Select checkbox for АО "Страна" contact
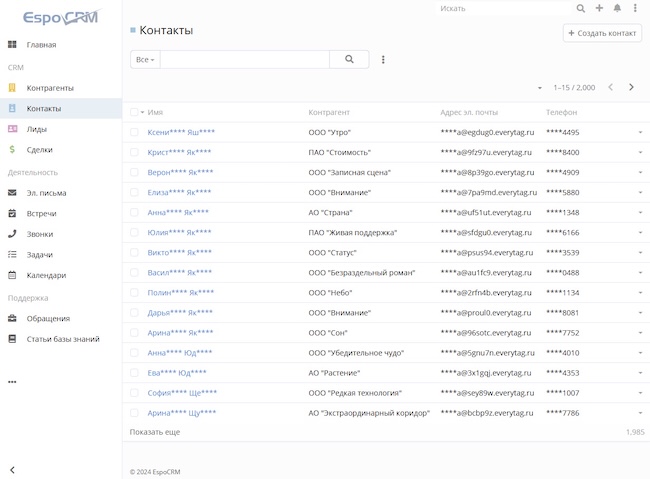The width and height of the screenshot is (650, 479). (x=134, y=212)
